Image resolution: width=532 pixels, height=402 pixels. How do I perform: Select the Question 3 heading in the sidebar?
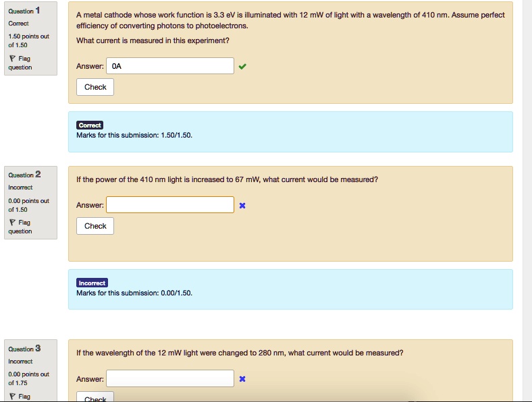point(25,349)
